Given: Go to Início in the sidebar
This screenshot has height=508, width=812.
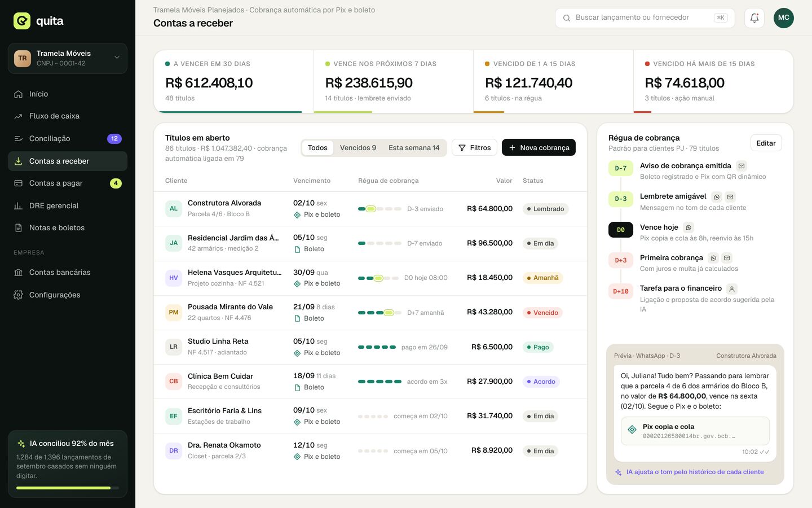Looking at the screenshot, I should 68,94.
